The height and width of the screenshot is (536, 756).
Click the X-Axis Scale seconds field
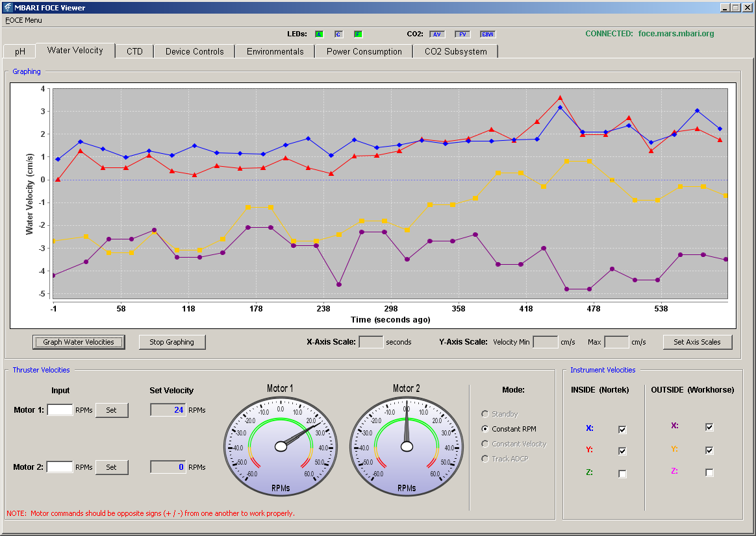[372, 342]
